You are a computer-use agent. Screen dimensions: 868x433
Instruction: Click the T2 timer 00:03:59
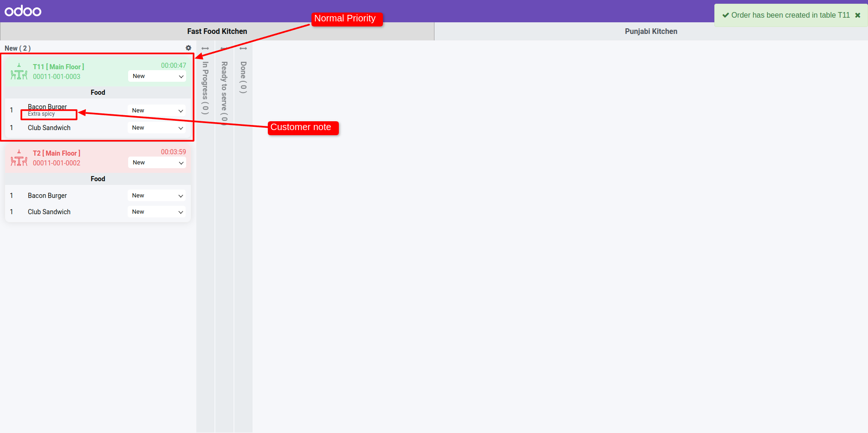(x=174, y=152)
